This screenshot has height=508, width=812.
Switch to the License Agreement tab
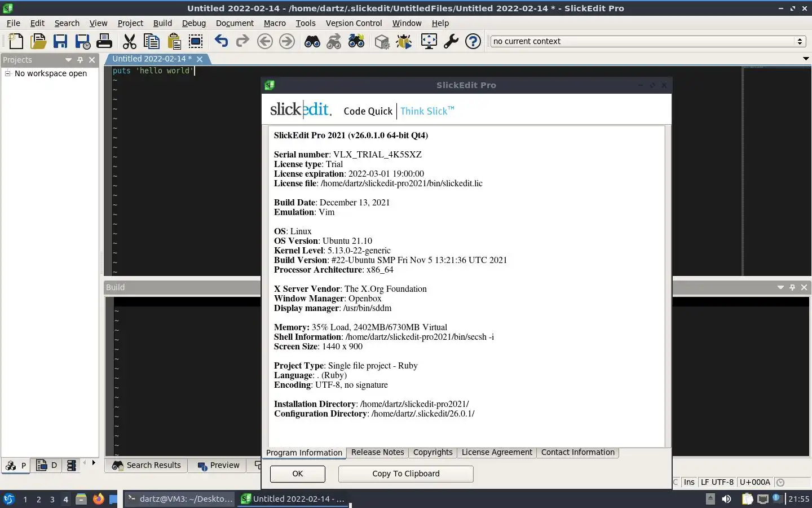point(497,452)
